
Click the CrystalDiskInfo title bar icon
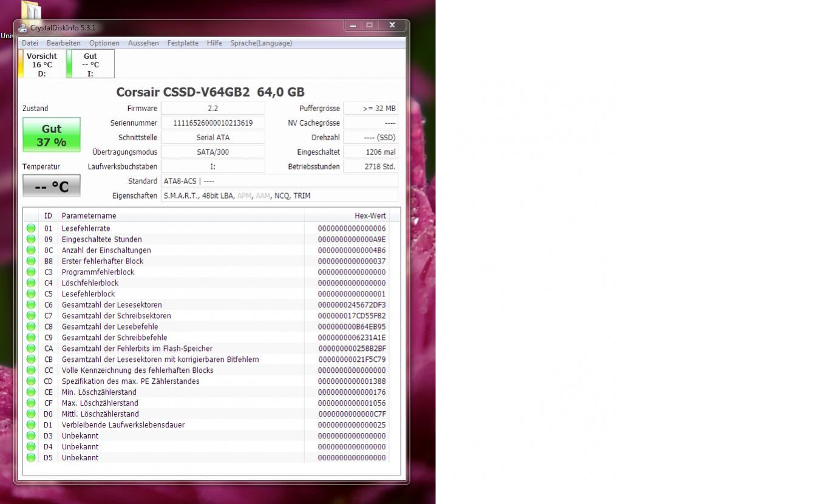[x=22, y=28]
